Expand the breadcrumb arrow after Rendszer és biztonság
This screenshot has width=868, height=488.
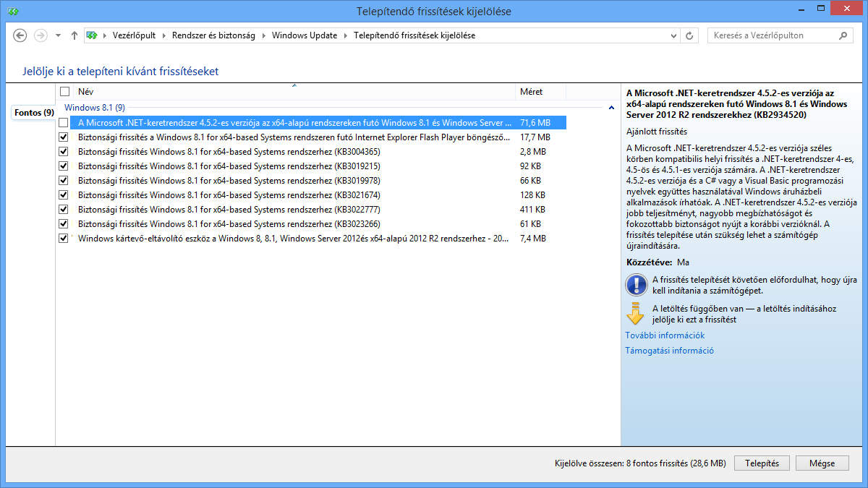[263, 35]
